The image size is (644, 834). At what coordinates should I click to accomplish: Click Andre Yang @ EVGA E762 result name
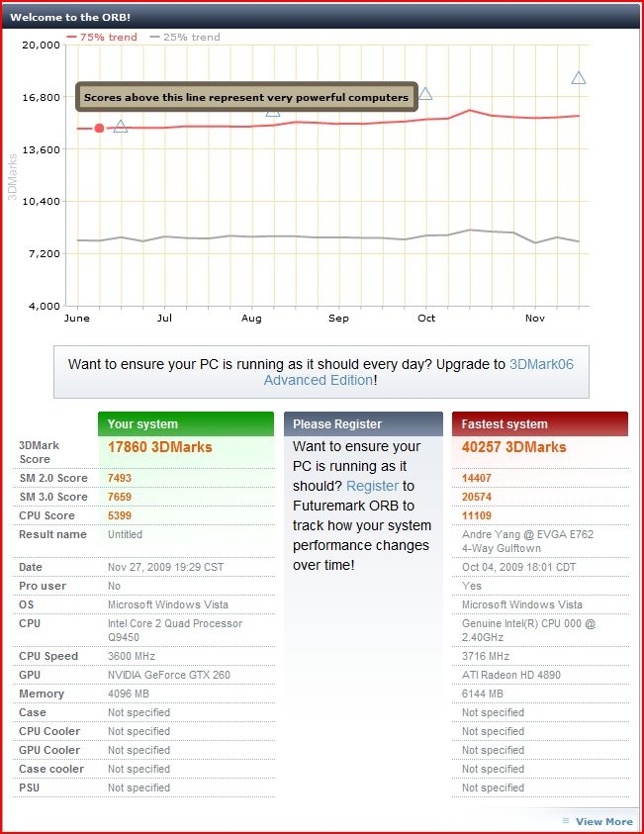coord(527,541)
